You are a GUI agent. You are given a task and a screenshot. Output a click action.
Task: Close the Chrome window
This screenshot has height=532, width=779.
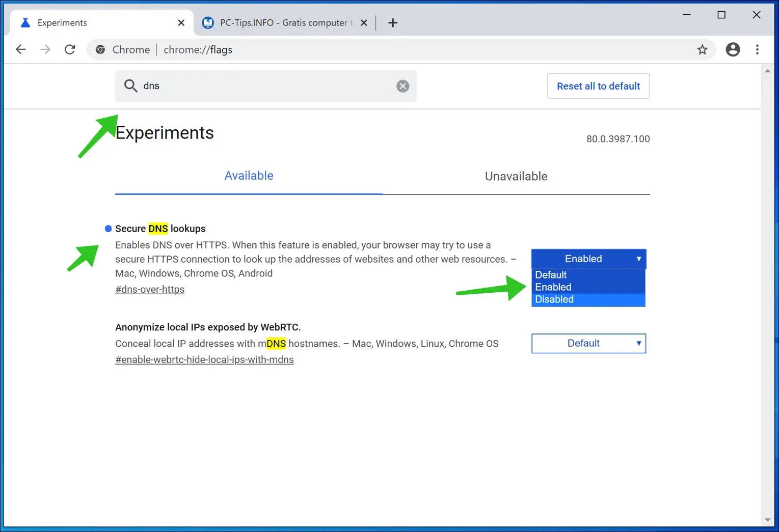pos(757,15)
